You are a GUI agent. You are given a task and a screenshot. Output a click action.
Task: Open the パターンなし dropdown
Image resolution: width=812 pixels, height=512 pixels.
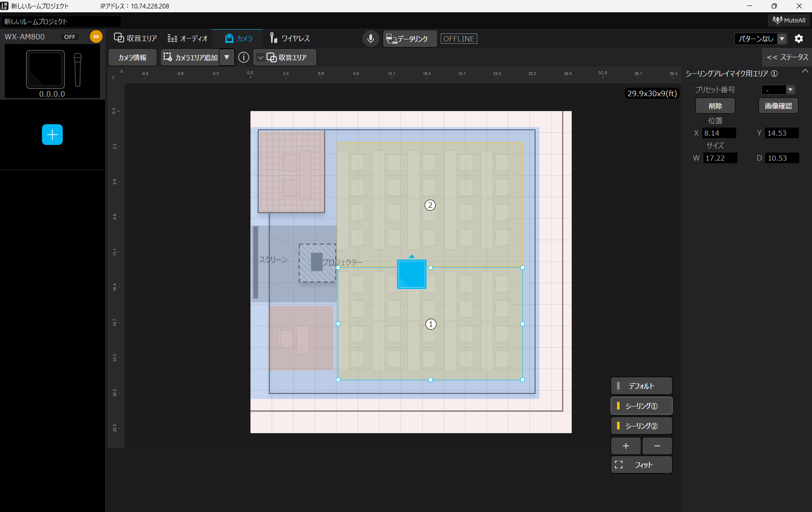coord(761,39)
